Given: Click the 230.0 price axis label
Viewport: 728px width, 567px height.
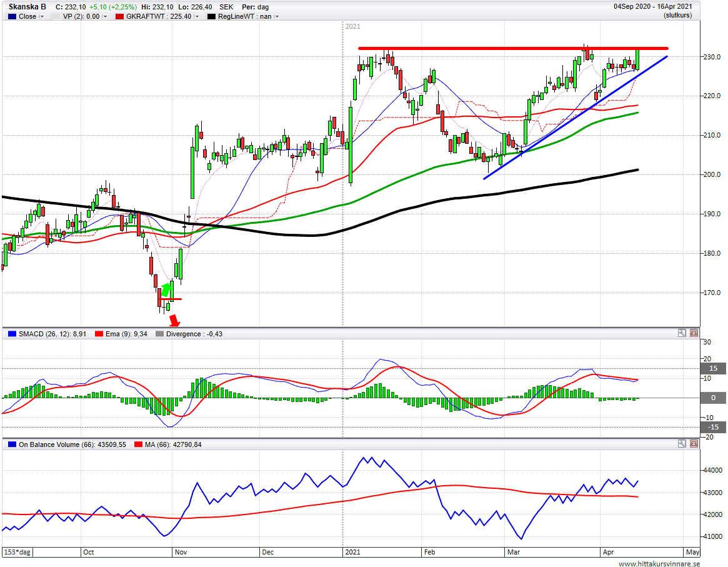Looking at the screenshot, I should coord(712,57).
